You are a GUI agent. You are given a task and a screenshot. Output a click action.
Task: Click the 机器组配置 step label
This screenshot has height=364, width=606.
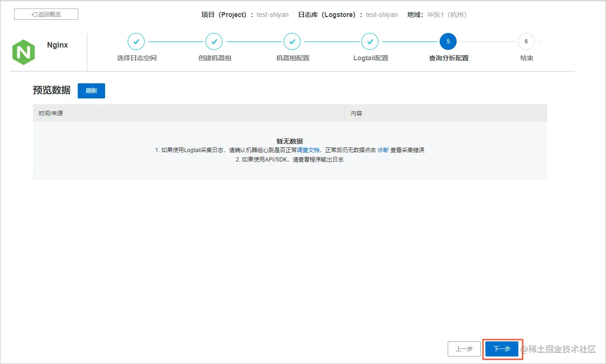click(x=293, y=58)
